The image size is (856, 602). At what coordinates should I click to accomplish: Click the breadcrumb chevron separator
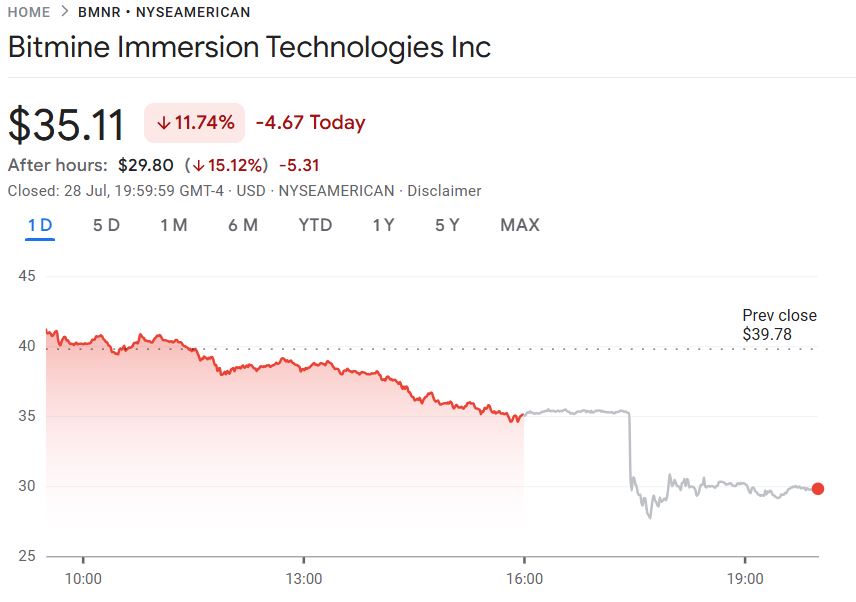(64, 13)
